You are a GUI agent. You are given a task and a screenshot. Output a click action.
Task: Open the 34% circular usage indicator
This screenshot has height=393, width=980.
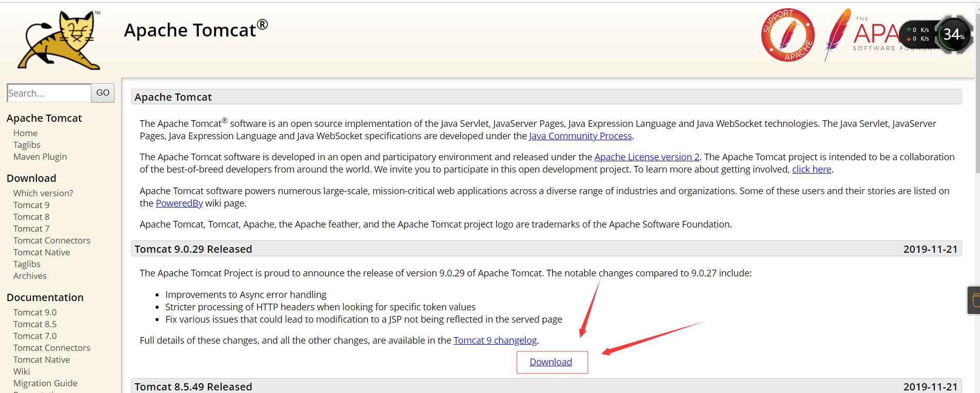pyautogui.click(x=954, y=34)
